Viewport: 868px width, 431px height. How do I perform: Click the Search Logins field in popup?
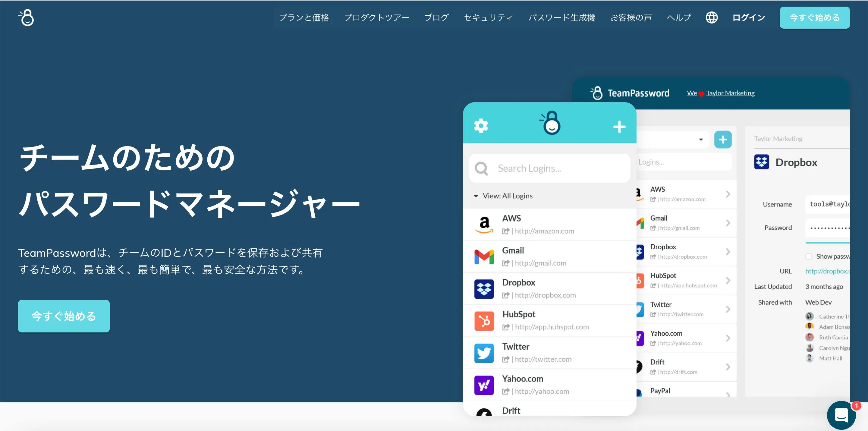[x=549, y=168]
